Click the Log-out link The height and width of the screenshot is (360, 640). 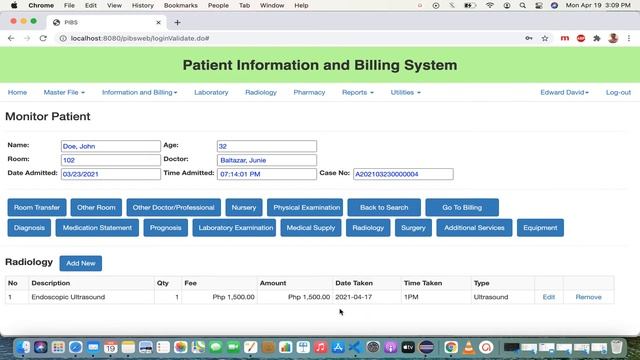click(x=618, y=92)
